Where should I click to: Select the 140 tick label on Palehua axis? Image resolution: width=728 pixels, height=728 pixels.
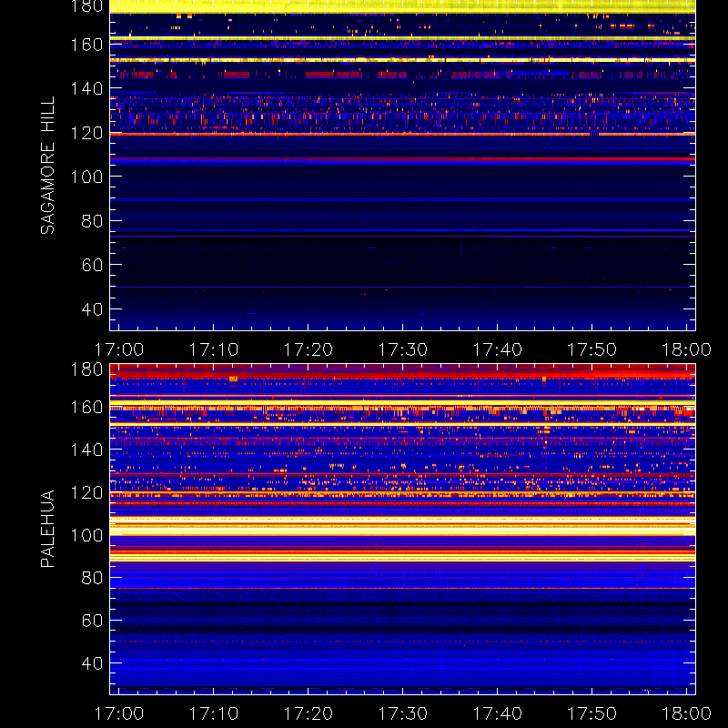(x=86, y=450)
